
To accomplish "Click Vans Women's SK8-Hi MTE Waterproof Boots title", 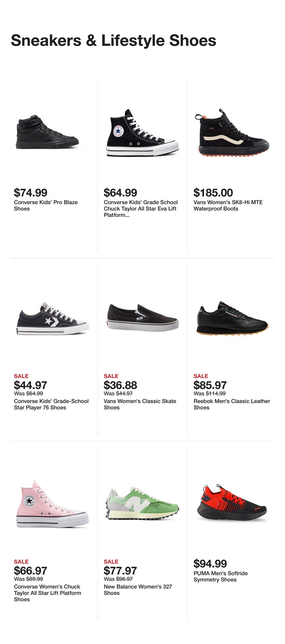I will 228,205.
